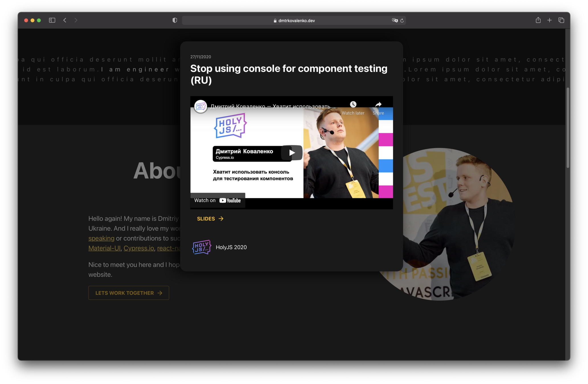Click the forward navigation arrow
The image size is (588, 384).
76,20
